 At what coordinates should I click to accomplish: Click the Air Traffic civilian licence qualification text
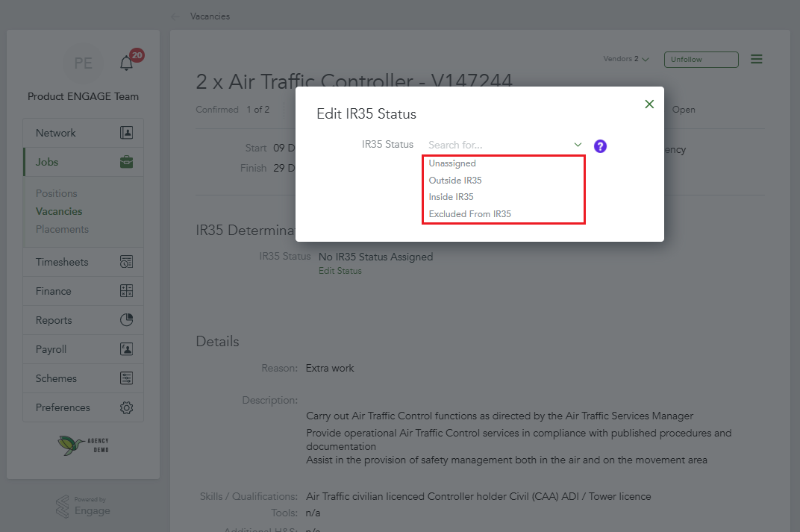pyautogui.click(x=478, y=496)
